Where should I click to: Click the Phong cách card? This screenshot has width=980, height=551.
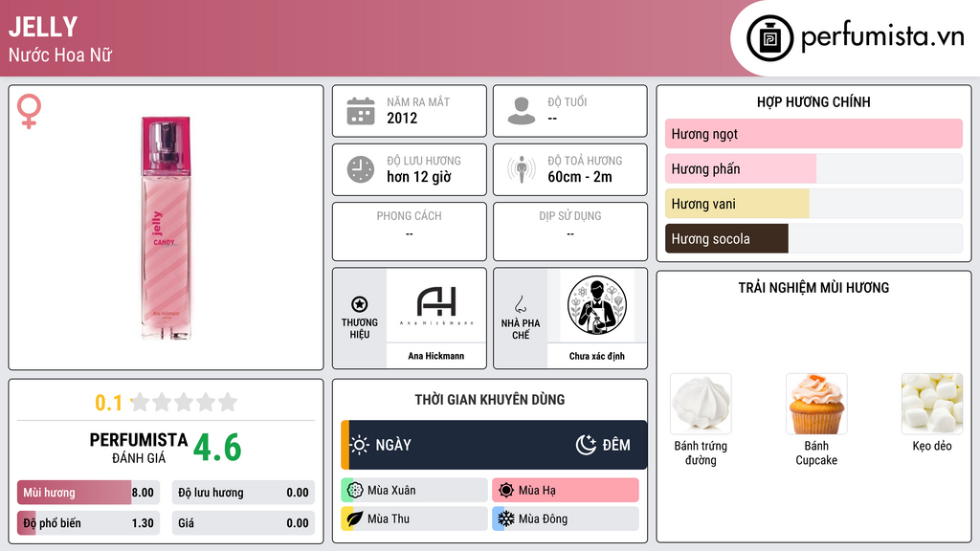(410, 231)
